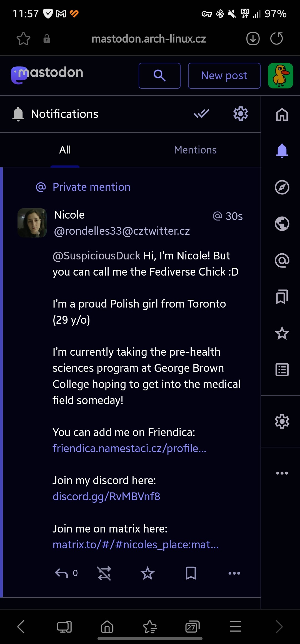
Task: Select the All notifications tab
Action: point(65,150)
